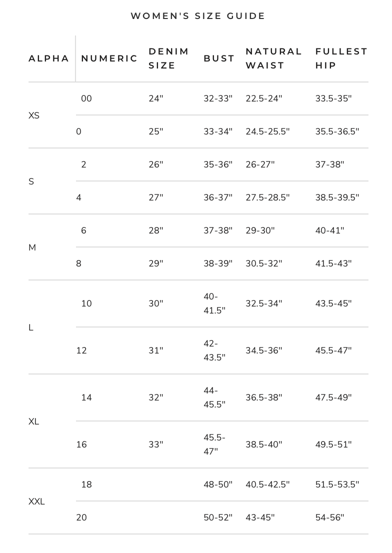Viewport: 392px width, 553px height.
Task: Click the Women's Size Guide title
Action: 198,16
